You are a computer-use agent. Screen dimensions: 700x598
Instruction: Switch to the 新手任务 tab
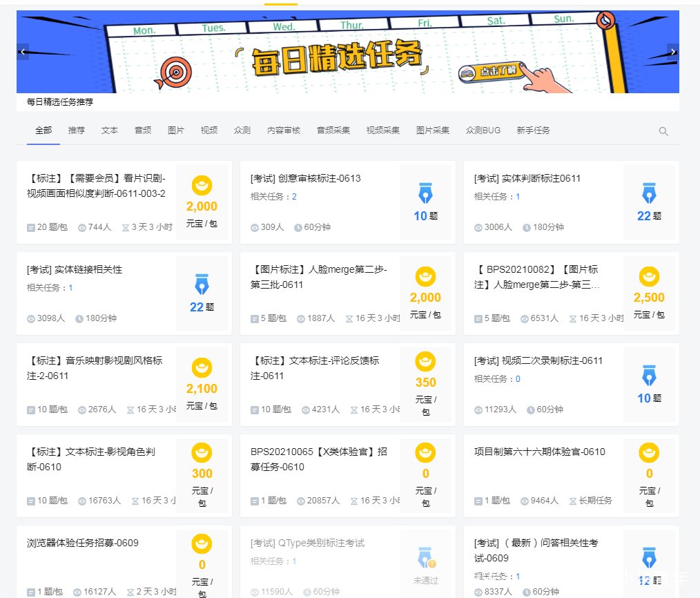534,130
